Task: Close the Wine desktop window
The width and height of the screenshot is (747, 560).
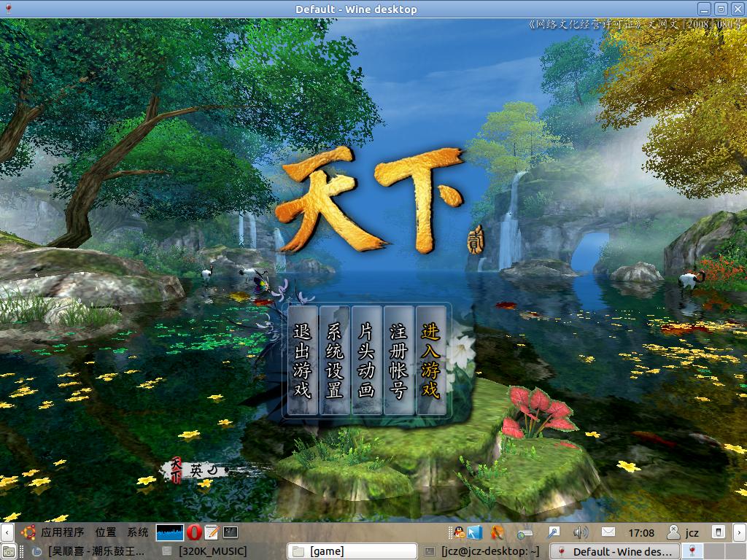Action: (738, 9)
